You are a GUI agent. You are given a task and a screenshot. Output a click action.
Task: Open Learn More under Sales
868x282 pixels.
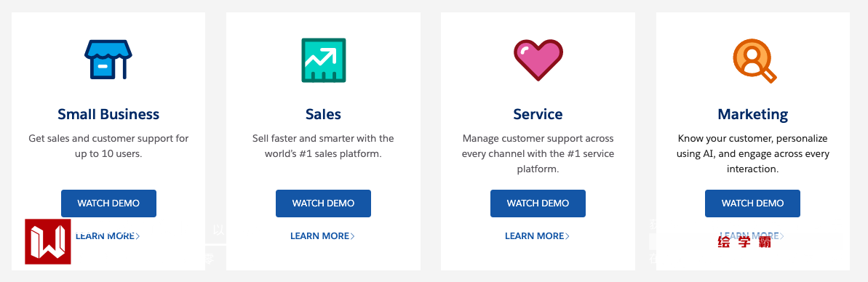(323, 236)
